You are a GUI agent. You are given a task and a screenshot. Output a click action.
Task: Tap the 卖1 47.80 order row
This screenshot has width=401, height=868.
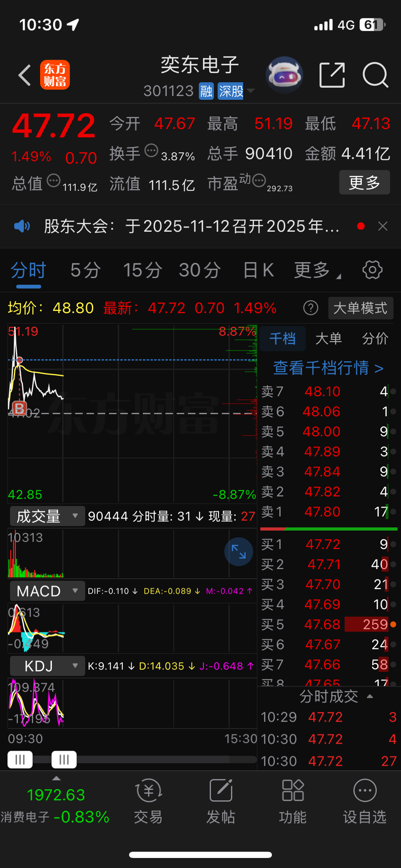[329, 511]
